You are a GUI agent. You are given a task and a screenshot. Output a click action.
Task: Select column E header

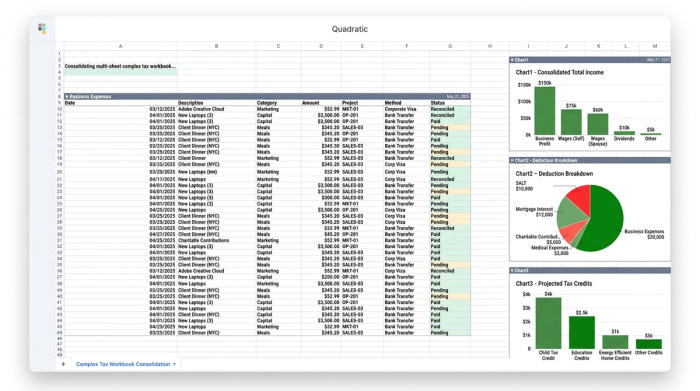(362, 46)
